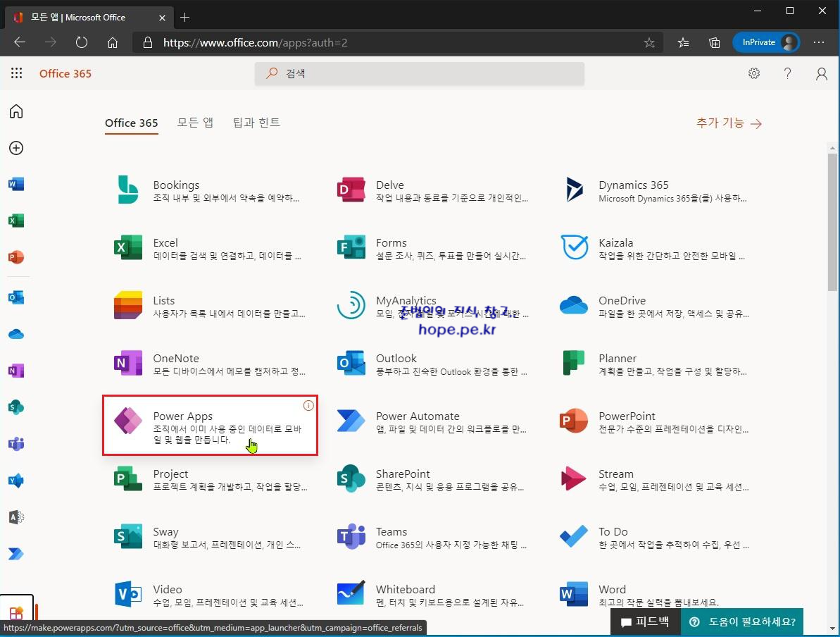Click the 피드백 button
840x637 pixels.
point(645,622)
